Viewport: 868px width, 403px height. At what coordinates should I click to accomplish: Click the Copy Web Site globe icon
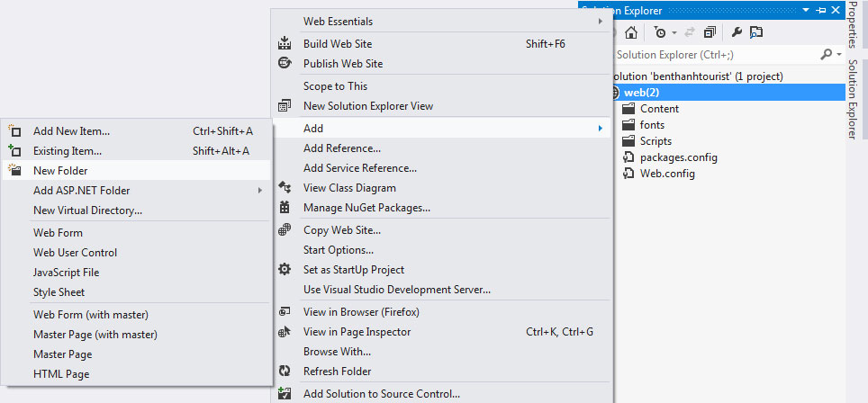285,229
